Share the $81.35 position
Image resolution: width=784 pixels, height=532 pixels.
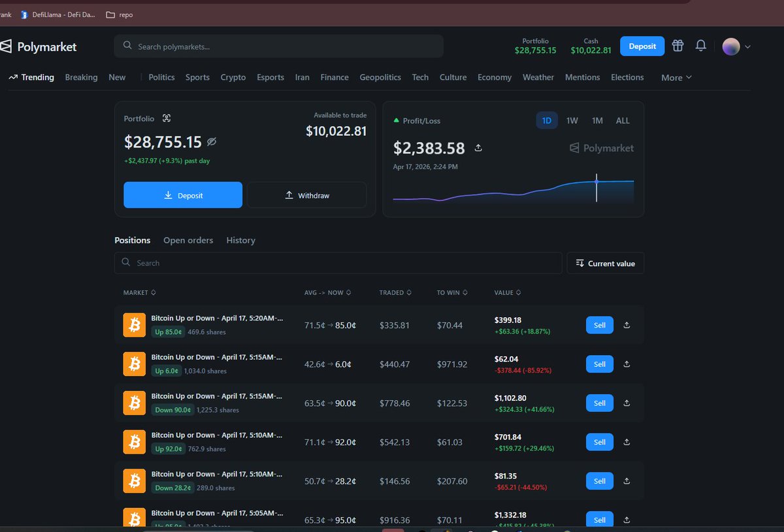click(x=627, y=481)
